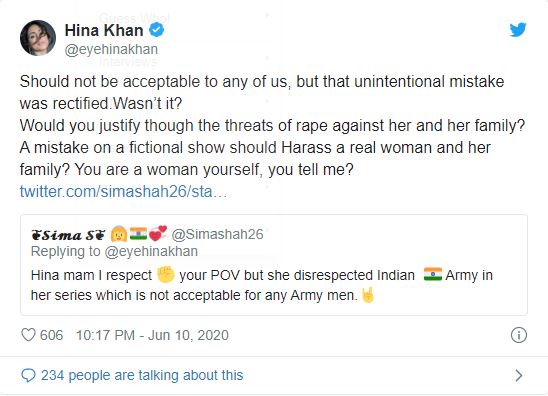This screenshot has width=548, height=396.
Task: Click 'Replying to @eyehinakhan' text
Action: click(x=114, y=251)
